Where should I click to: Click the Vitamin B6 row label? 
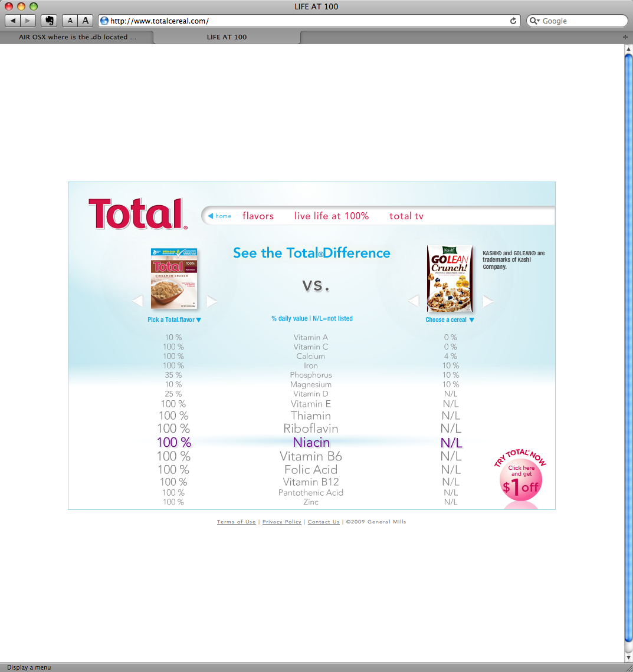pyautogui.click(x=311, y=456)
